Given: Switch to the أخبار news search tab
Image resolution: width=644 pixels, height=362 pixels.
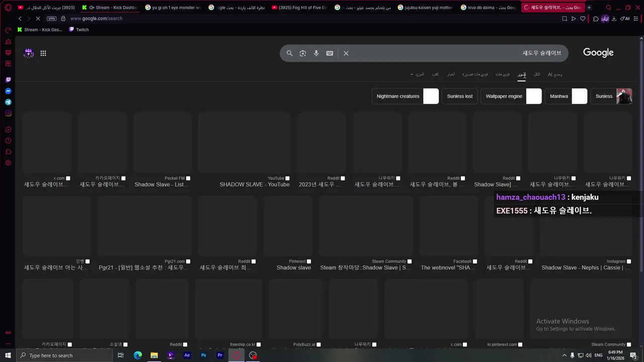Looking at the screenshot, I should 451,74.
